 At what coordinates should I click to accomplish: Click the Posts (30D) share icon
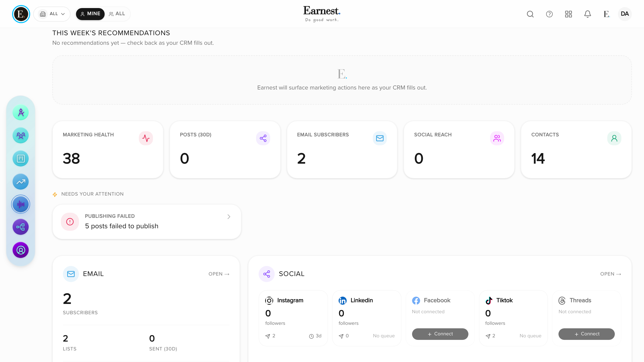click(263, 138)
